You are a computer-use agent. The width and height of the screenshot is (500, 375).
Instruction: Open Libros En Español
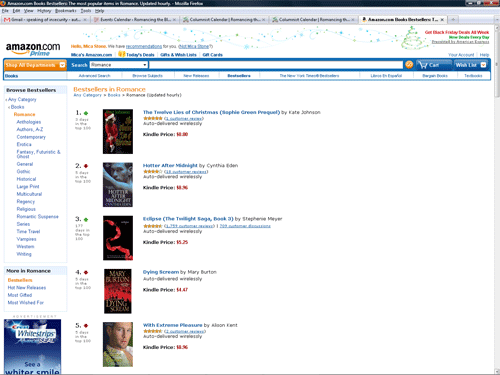(386, 76)
